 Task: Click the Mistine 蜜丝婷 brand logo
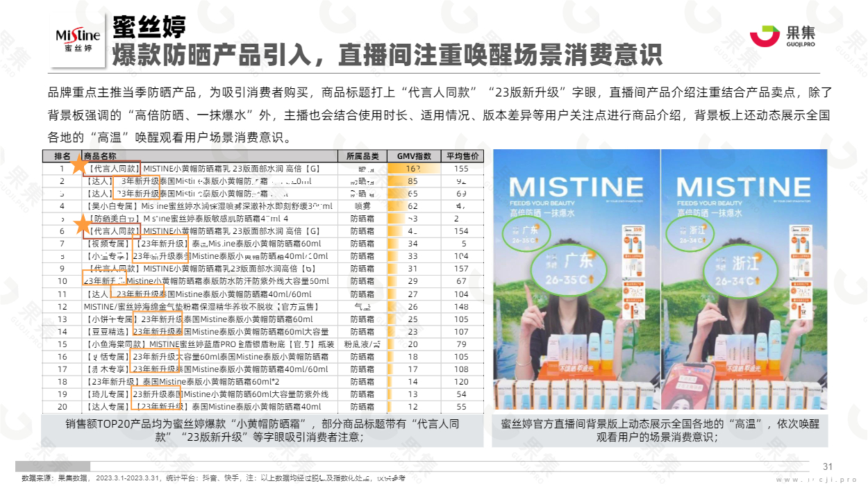(78, 41)
